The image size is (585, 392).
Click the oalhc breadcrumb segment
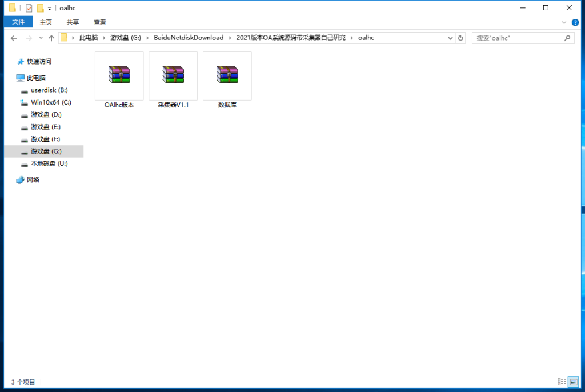(x=366, y=38)
